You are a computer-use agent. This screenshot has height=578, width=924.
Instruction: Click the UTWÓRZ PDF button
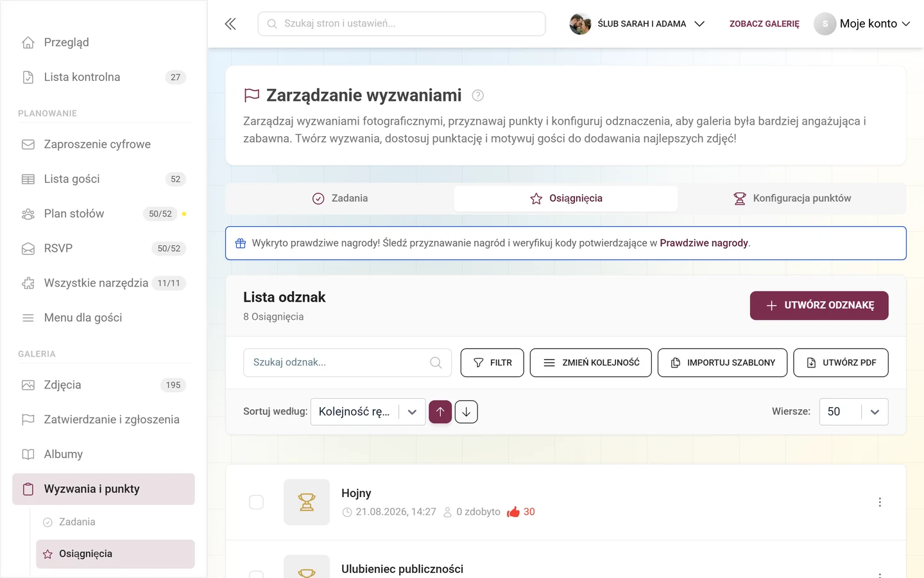click(841, 363)
